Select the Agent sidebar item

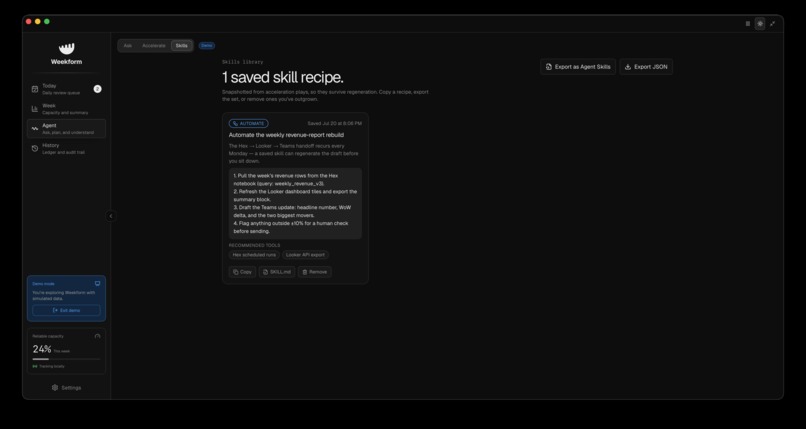66,128
